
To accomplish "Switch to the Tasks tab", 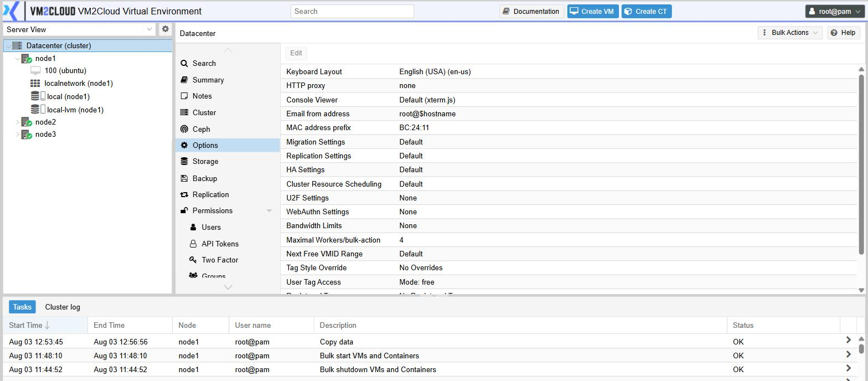I will tap(22, 307).
